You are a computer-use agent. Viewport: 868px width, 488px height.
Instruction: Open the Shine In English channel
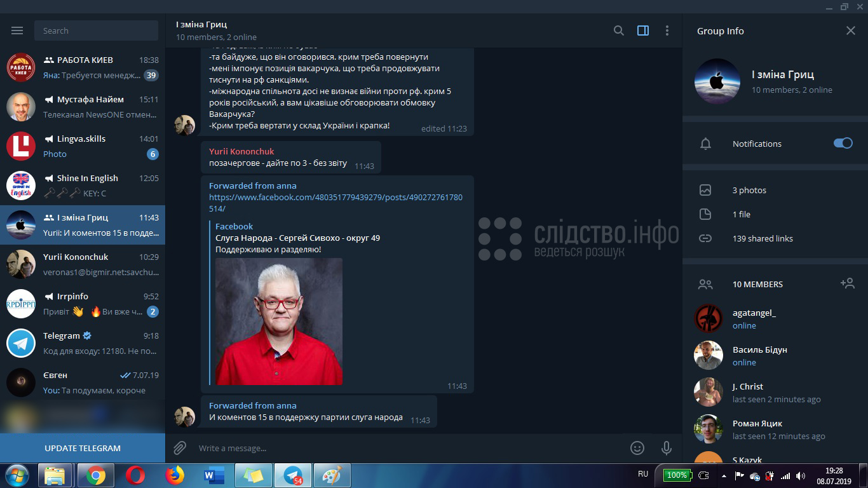[x=83, y=186]
